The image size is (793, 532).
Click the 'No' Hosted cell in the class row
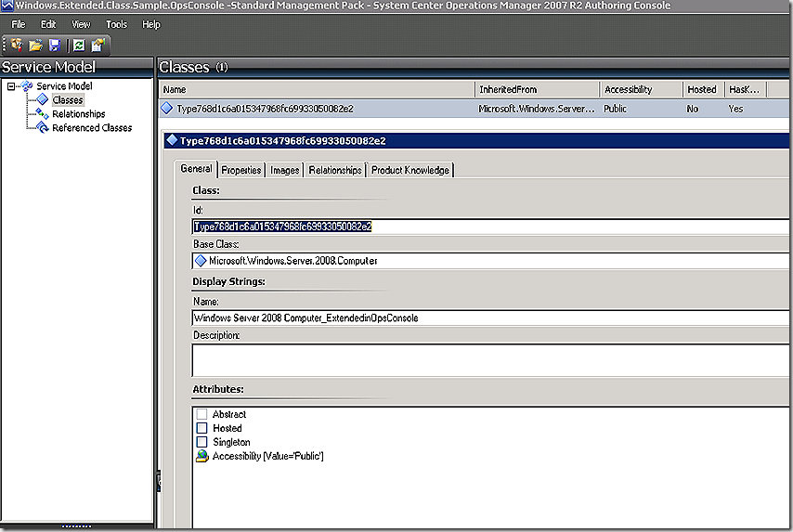(693, 109)
